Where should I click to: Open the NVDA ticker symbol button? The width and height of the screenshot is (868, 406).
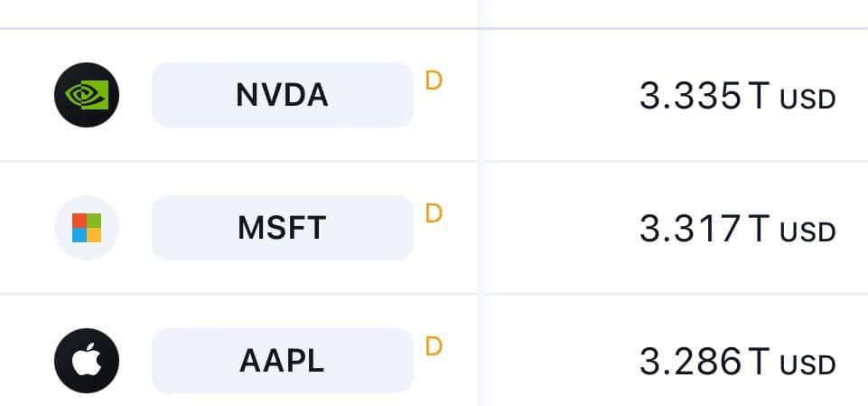tap(282, 95)
